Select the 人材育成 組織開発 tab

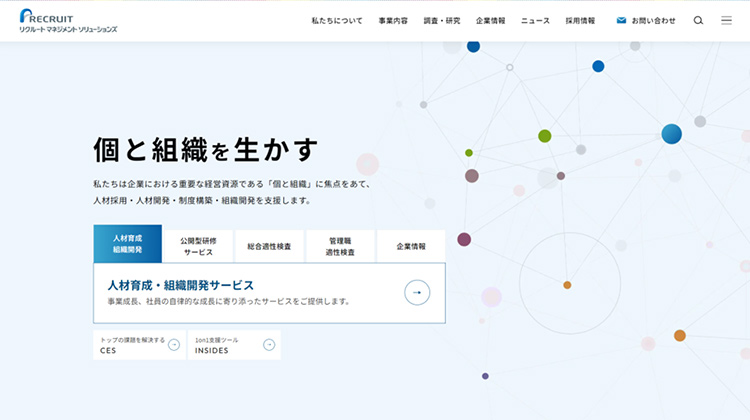(x=127, y=246)
